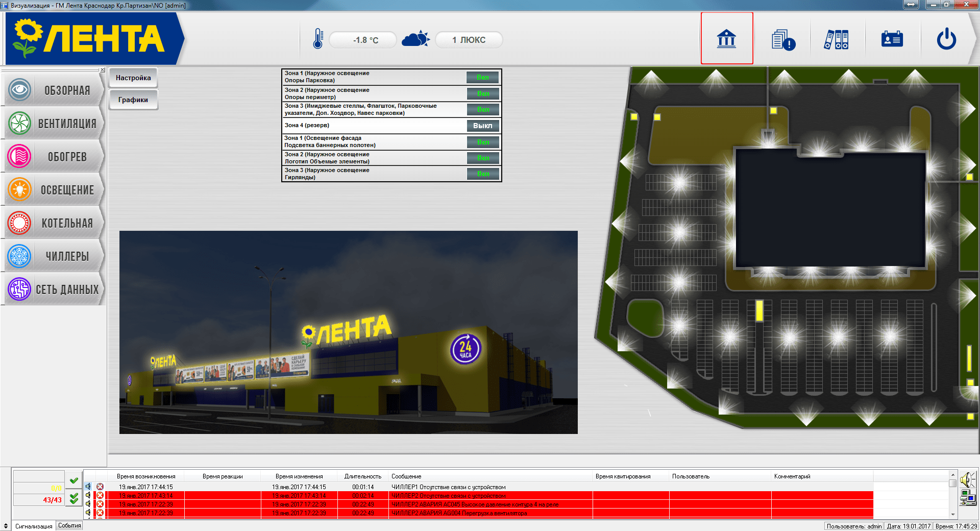Screen dimensions: 980x531
Task: Click the Комментарий column header
Action: coord(822,476)
